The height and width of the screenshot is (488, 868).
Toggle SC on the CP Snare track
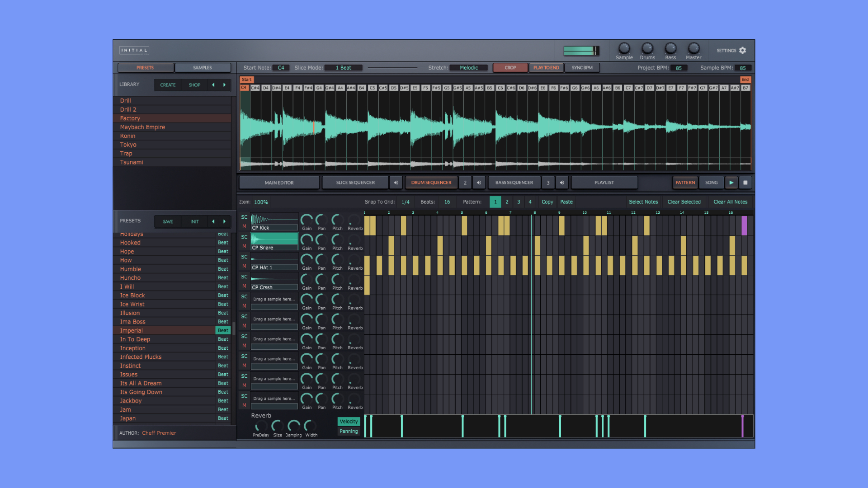(244, 237)
